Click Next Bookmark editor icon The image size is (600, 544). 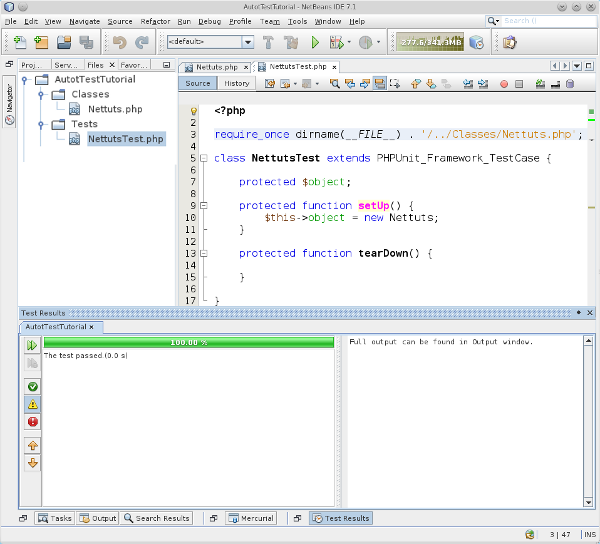click(431, 84)
